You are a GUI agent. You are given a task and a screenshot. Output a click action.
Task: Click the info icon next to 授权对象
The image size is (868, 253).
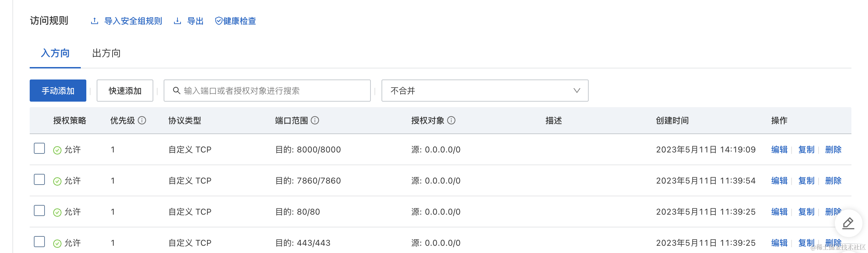(451, 120)
